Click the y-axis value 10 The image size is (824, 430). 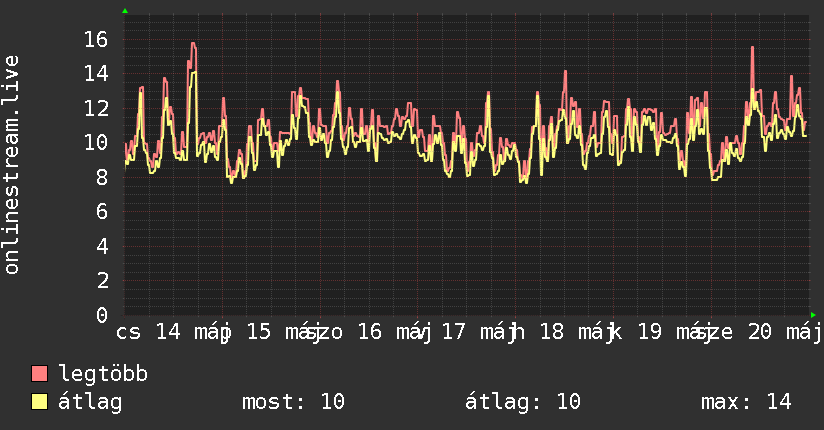click(96, 142)
